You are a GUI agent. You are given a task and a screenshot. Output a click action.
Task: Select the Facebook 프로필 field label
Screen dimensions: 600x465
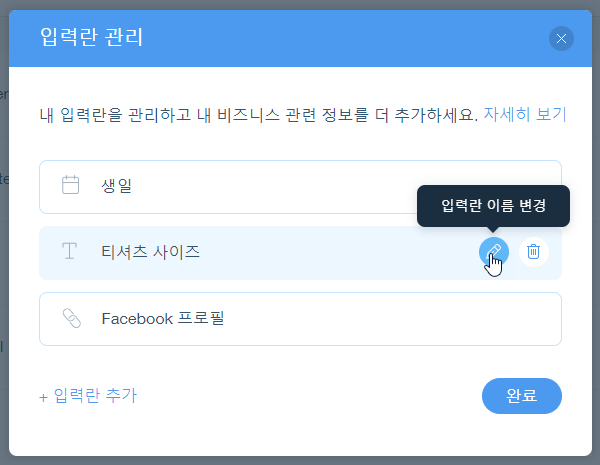click(162, 319)
